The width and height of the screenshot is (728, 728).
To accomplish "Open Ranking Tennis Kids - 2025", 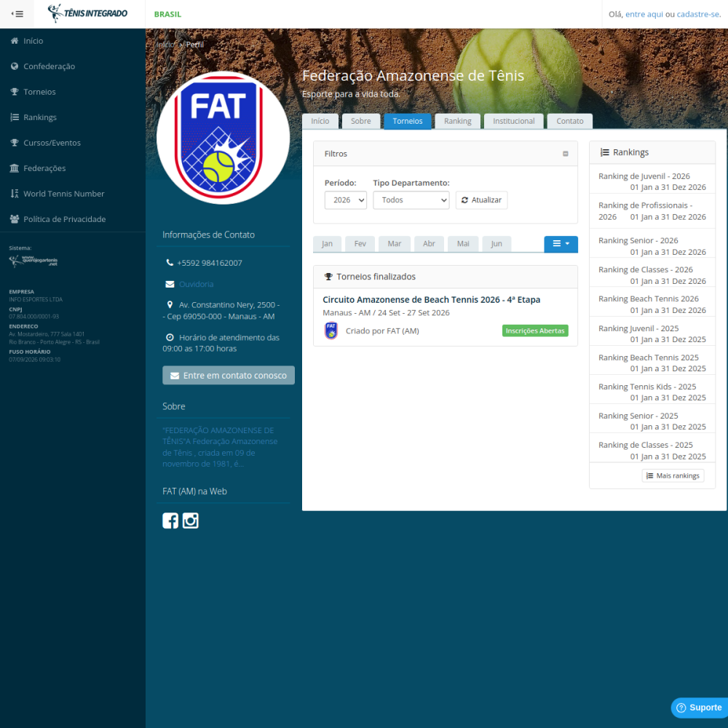I will (652, 392).
